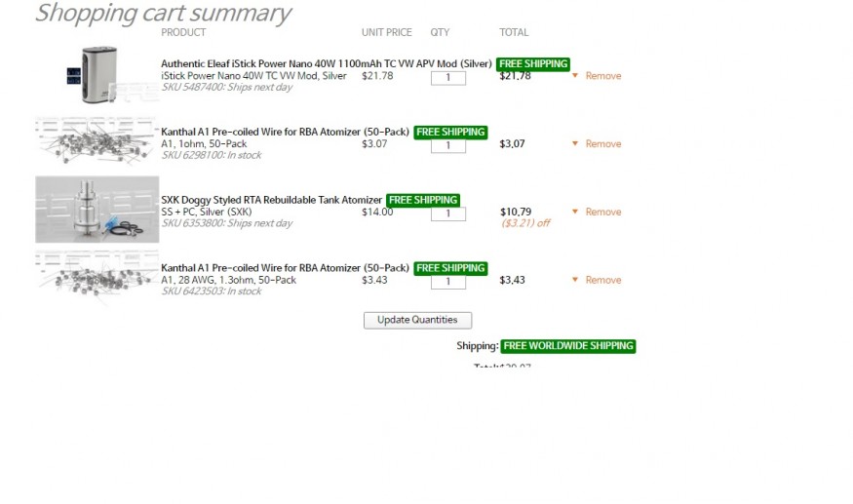
Task: Click the orange arrow in the 1ohm Kanthal wire row
Action: click(x=575, y=144)
